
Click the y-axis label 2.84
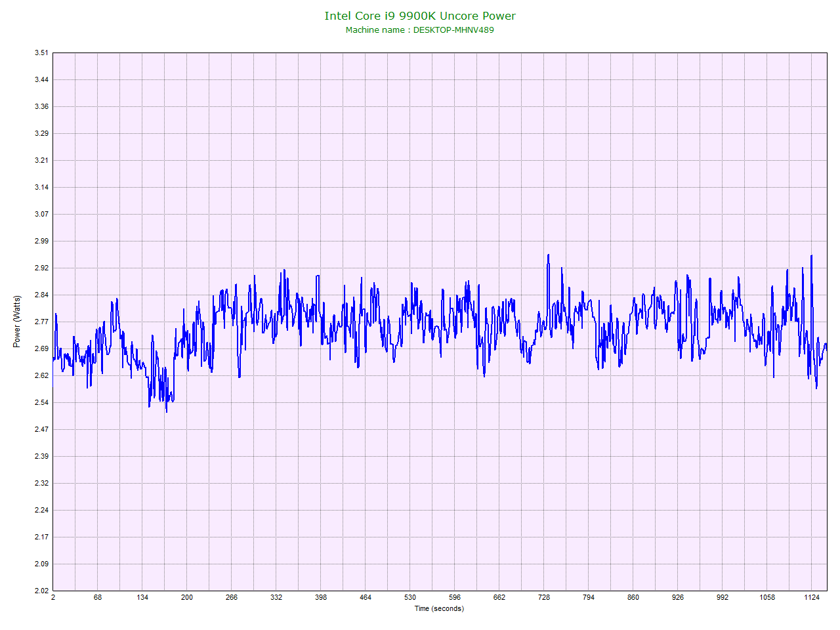tap(41, 295)
